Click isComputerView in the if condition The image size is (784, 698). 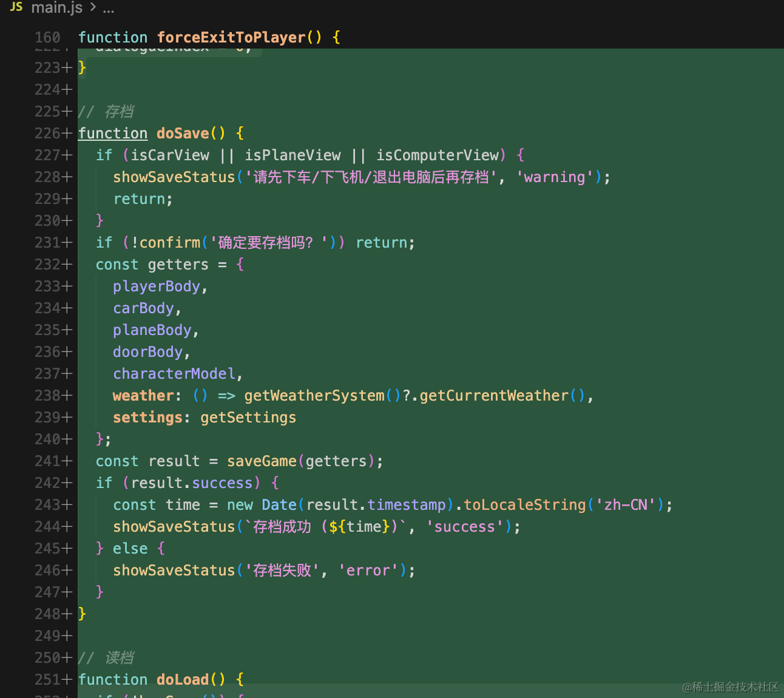[x=438, y=155]
